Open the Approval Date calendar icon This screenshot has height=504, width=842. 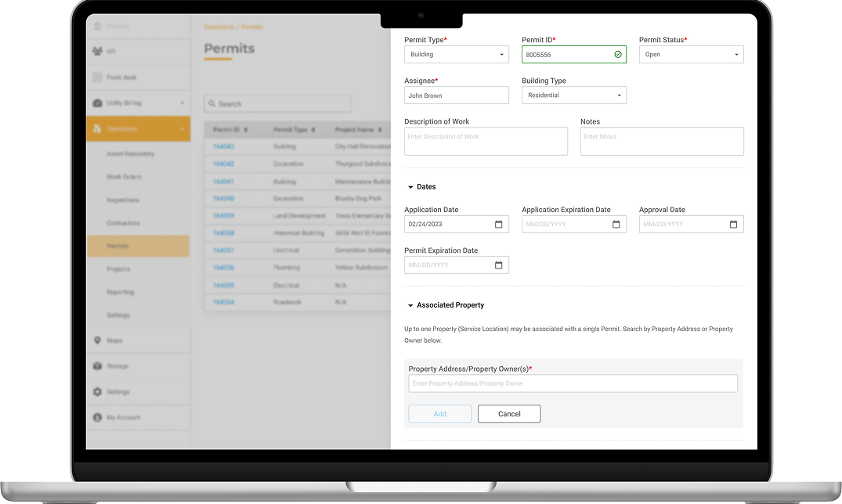click(x=733, y=225)
